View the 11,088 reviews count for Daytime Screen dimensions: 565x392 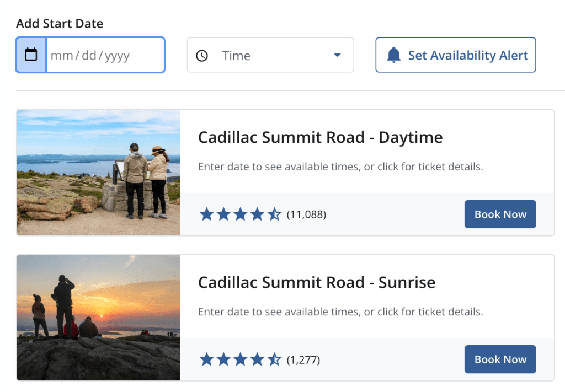click(x=306, y=214)
